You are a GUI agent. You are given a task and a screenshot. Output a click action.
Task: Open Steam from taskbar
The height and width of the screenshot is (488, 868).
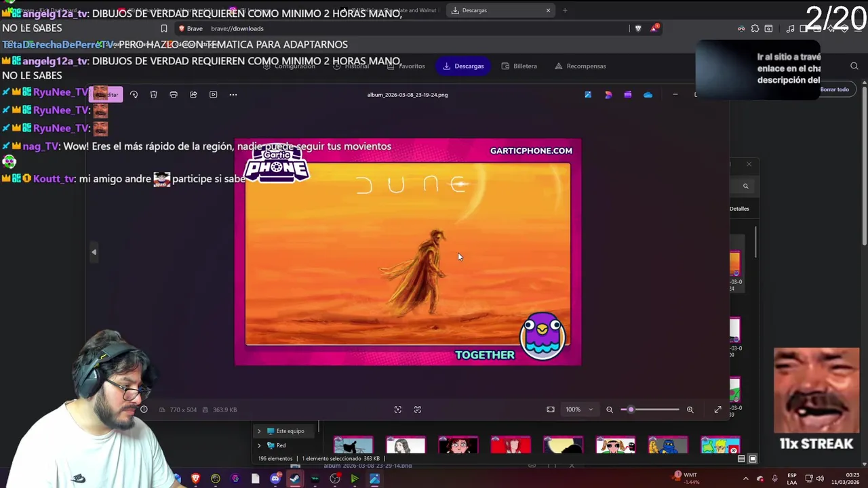pos(295,479)
